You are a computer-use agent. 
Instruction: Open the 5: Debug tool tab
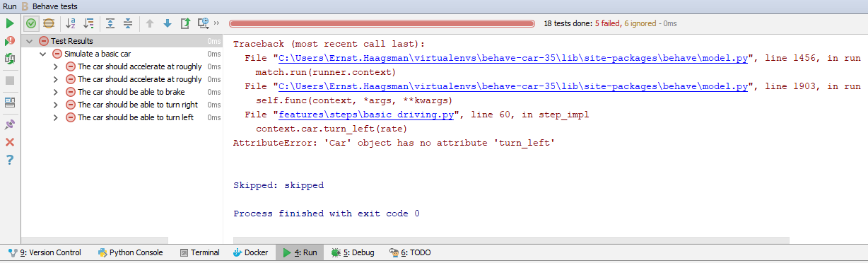(x=353, y=252)
